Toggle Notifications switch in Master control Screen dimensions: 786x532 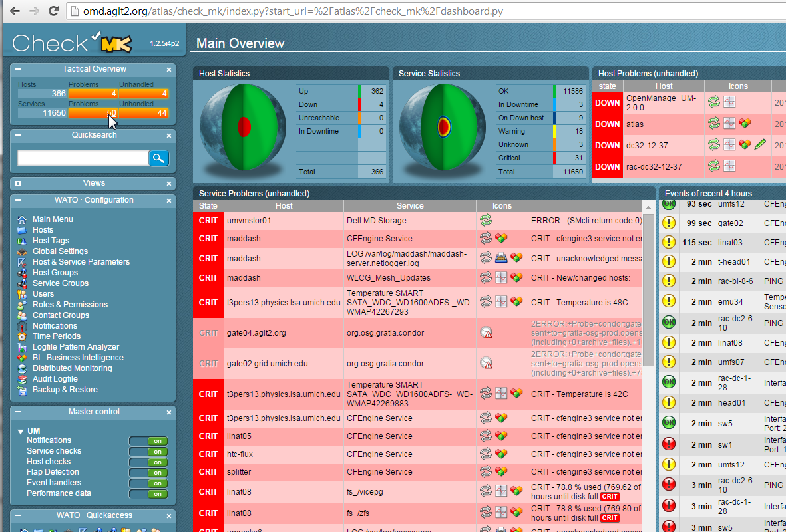(148, 441)
